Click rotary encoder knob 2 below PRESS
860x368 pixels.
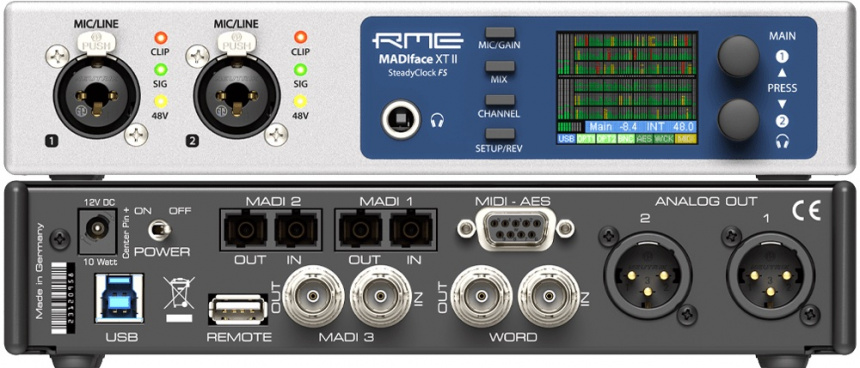[738, 121]
